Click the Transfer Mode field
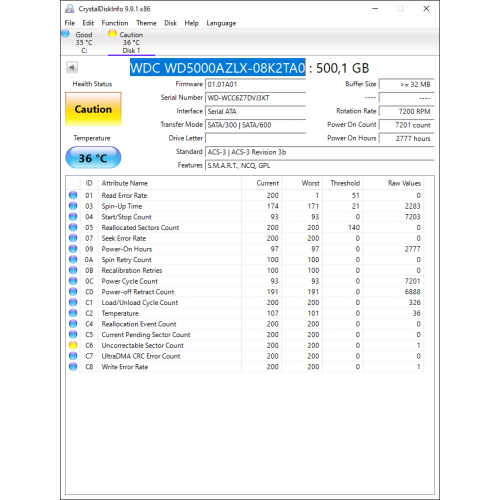 256,125
